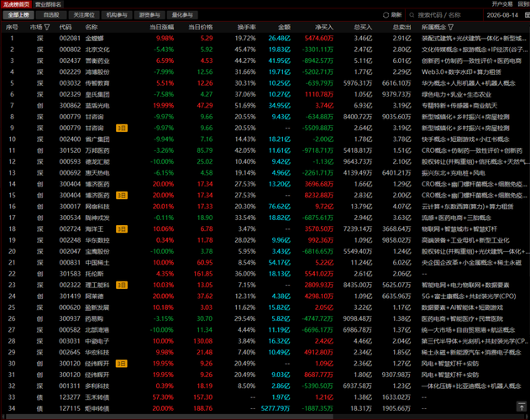Viewport: 530px width, 420px height.
Task: Click the 3日 badge on row 9
Action: point(122,128)
